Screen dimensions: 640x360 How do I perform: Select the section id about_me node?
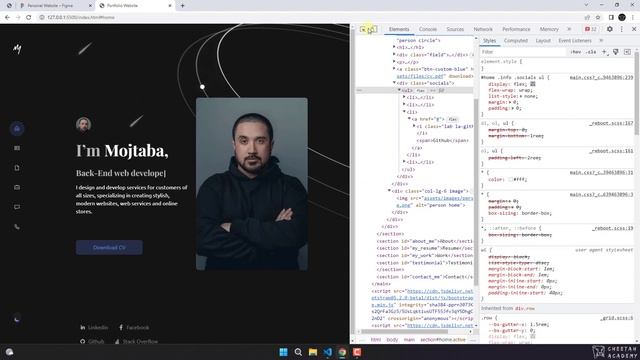(424, 241)
